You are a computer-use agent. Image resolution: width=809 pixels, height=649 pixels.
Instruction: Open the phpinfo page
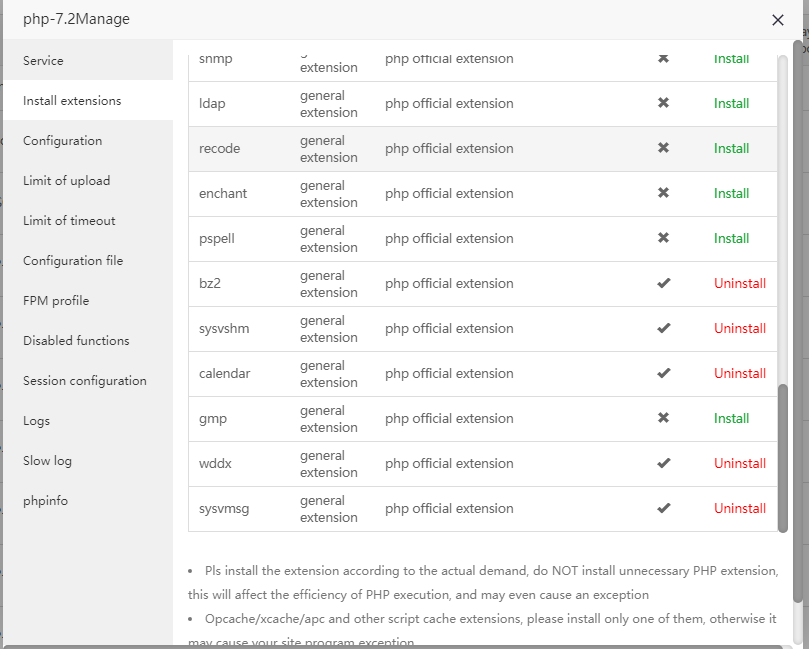[x=45, y=501]
